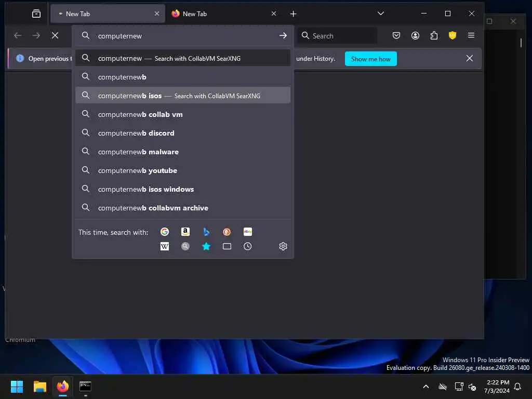Search this time with Google
Viewport: 532px width, 399px height.
(165, 232)
